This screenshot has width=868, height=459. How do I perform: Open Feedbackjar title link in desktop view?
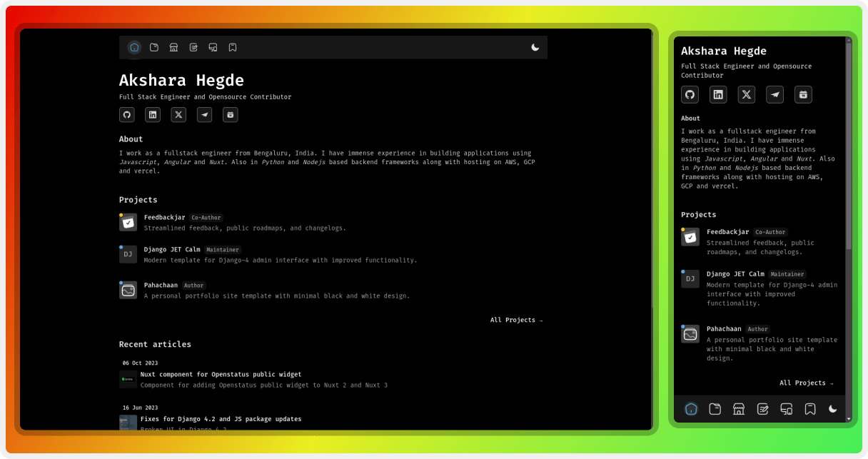pos(164,218)
